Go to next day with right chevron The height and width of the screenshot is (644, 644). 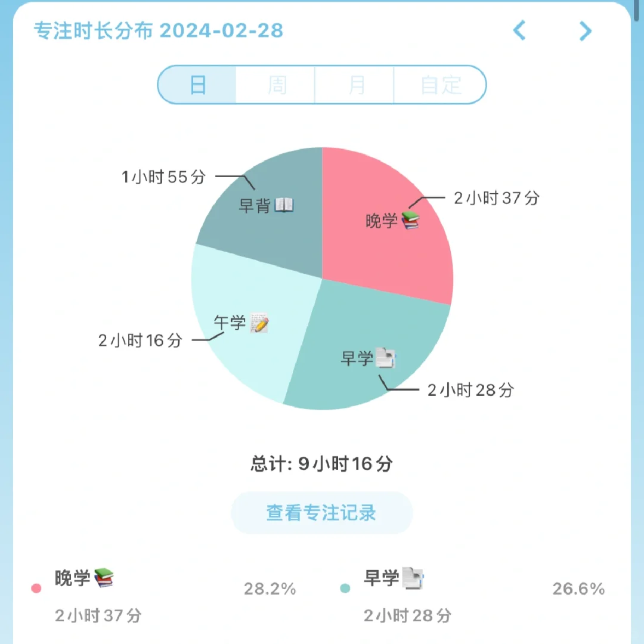coord(586,30)
